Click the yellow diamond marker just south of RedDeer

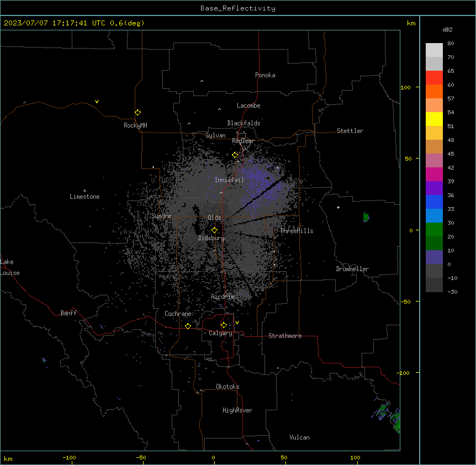[235, 155]
